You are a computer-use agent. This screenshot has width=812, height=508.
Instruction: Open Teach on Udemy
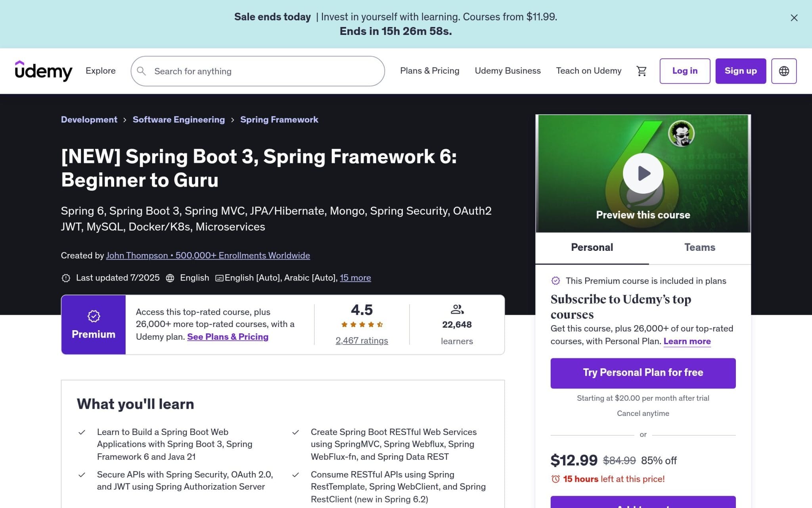point(589,71)
